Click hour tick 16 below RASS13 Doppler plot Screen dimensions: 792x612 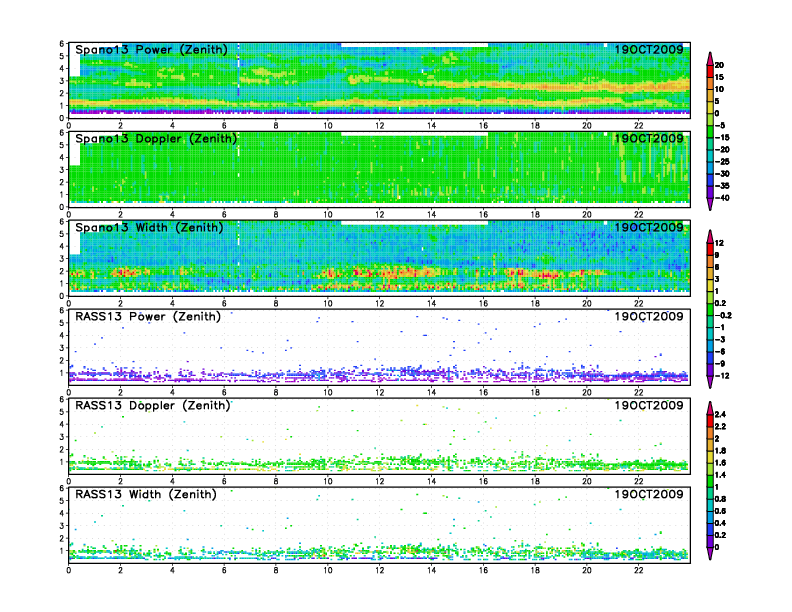coord(483,481)
